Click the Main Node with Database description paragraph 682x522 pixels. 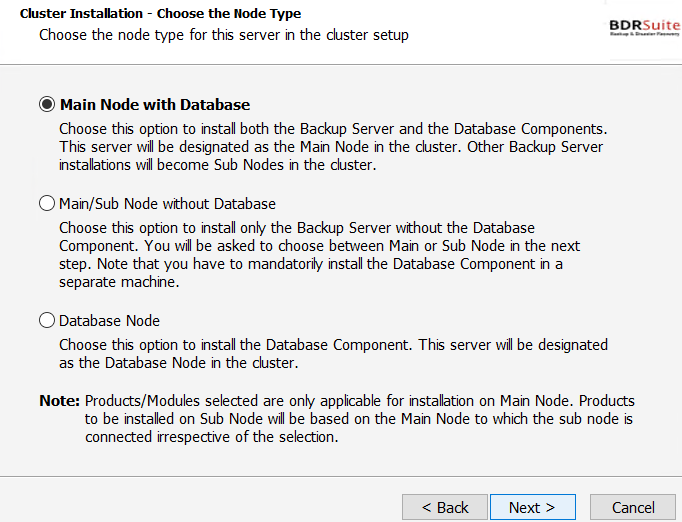(333, 147)
